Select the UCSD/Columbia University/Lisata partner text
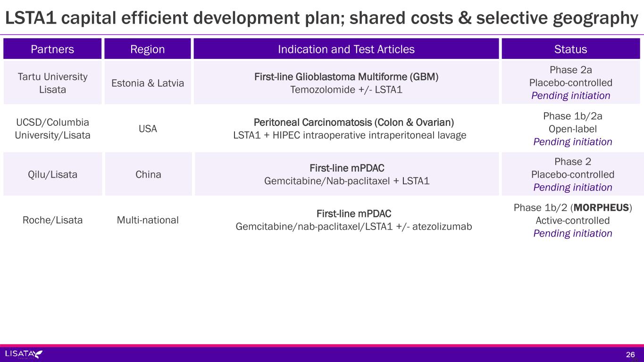This screenshot has height=362, width=644. pyautogui.click(x=52, y=129)
